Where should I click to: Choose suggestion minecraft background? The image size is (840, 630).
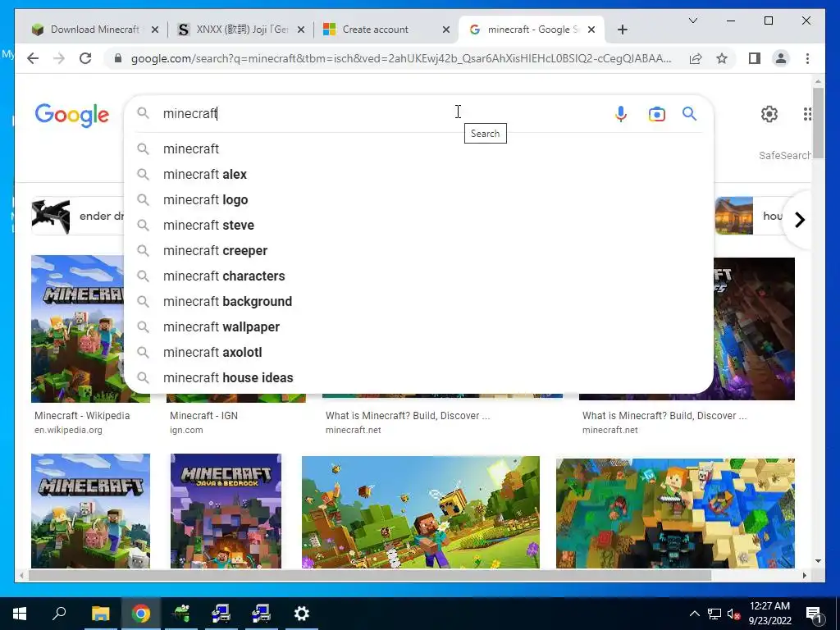coord(418,302)
